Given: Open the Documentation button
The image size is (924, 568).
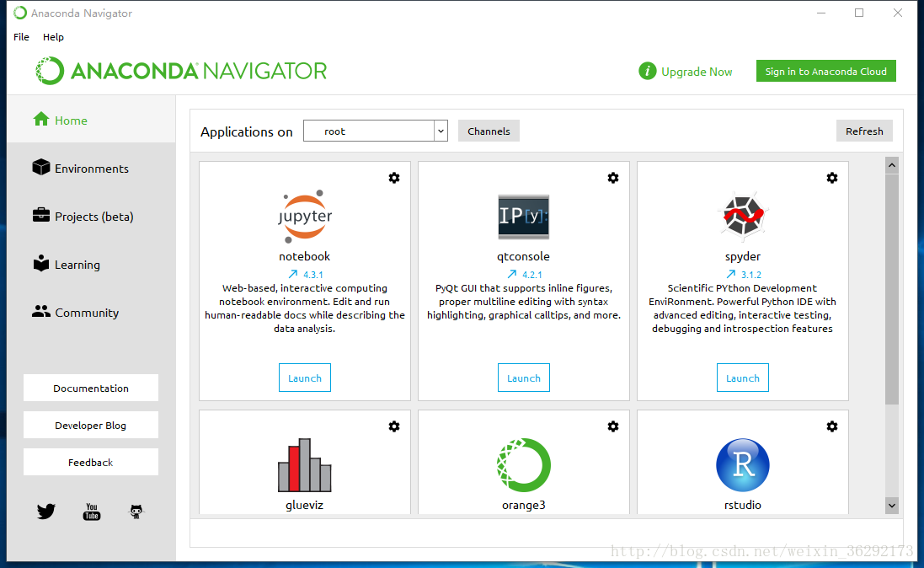Looking at the screenshot, I should [x=91, y=388].
